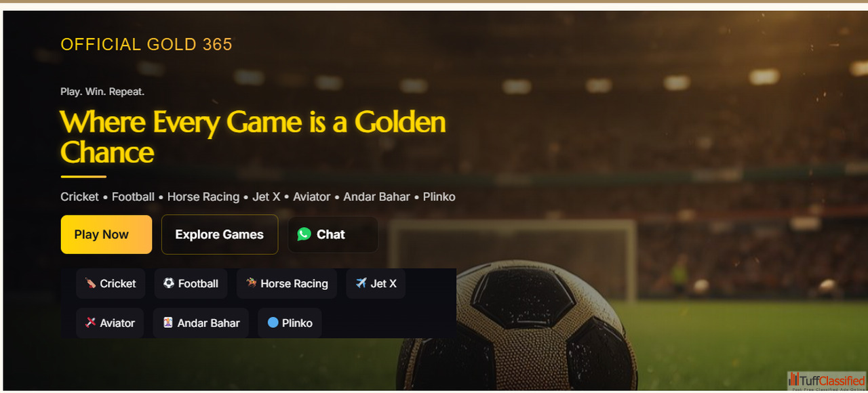Viewport: 868px width, 393px height.
Task: Open the Explore Games button
Action: pos(220,234)
